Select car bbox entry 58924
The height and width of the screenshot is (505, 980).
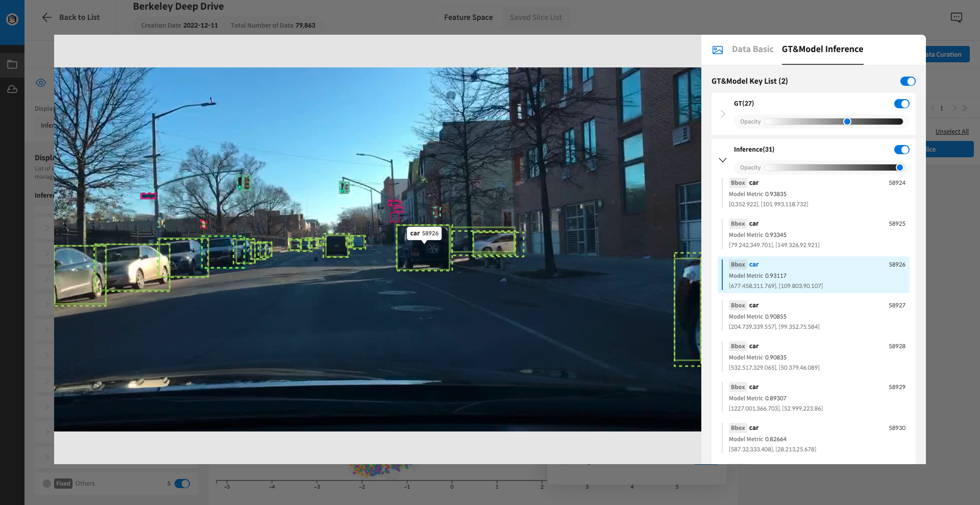(814, 193)
